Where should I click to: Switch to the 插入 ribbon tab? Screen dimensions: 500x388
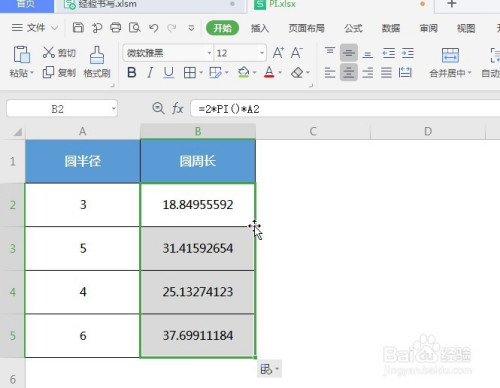tap(260, 28)
